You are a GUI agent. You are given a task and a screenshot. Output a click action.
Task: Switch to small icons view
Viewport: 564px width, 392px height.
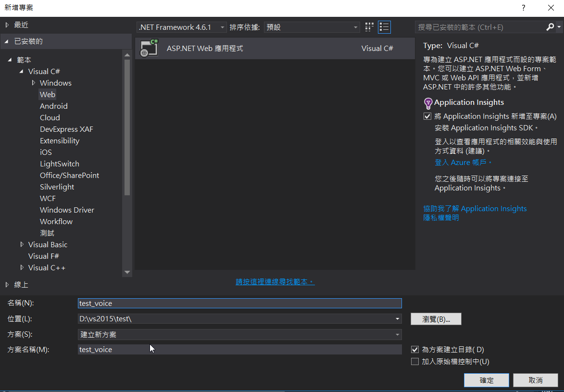click(369, 27)
